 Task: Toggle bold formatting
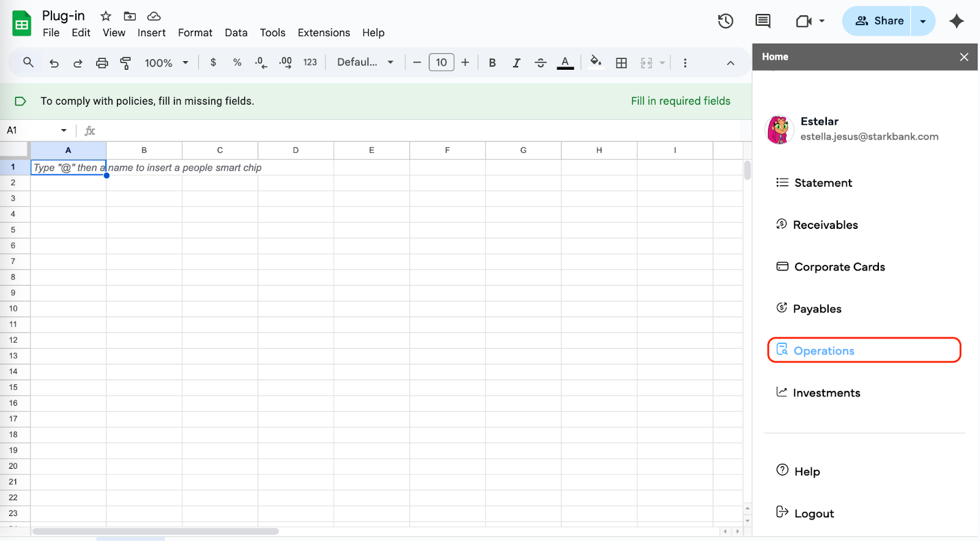point(492,63)
